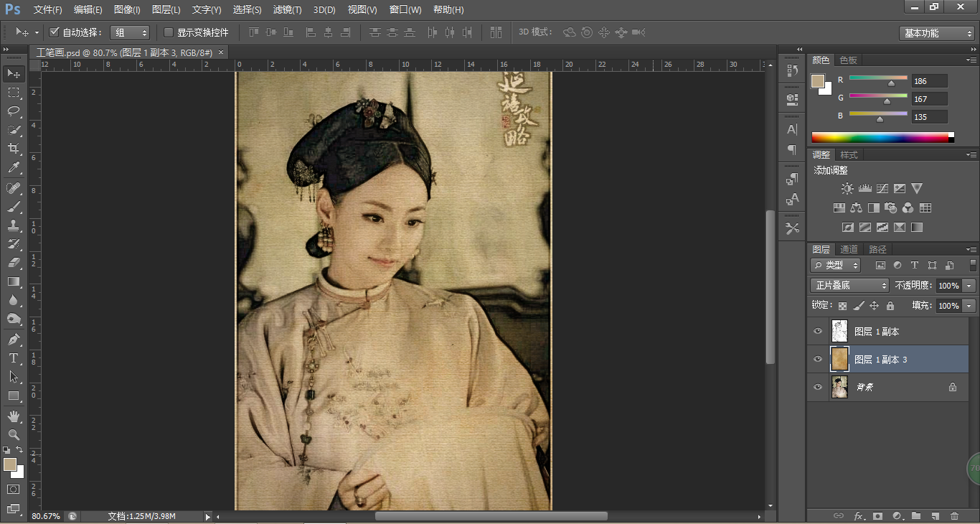980x524 pixels.
Task: Open the layer style fx menu
Action: [x=858, y=516]
